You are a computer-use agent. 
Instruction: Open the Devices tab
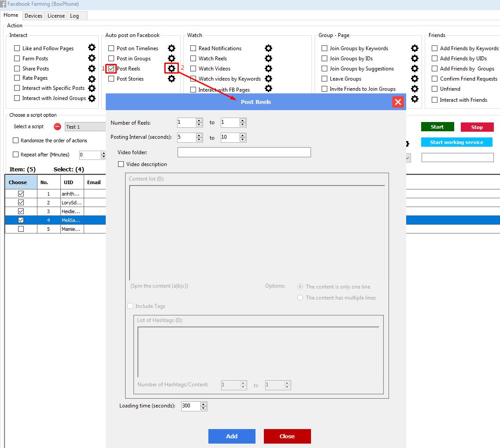(33, 15)
